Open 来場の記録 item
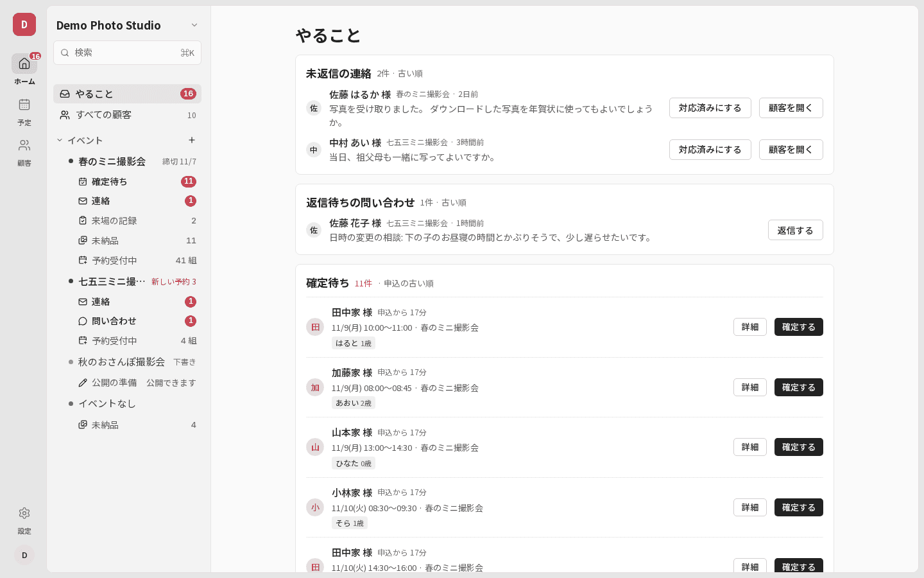Viewport: 924px width, 578px height. 137,220
